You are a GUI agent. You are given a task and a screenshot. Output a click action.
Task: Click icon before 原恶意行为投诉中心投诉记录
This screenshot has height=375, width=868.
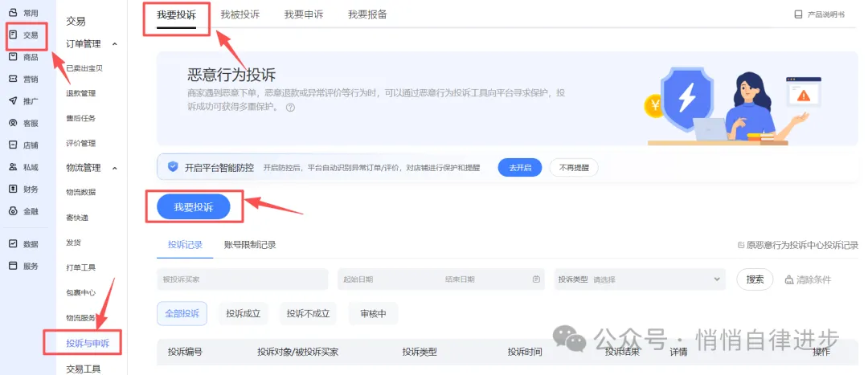coord(741,245)
